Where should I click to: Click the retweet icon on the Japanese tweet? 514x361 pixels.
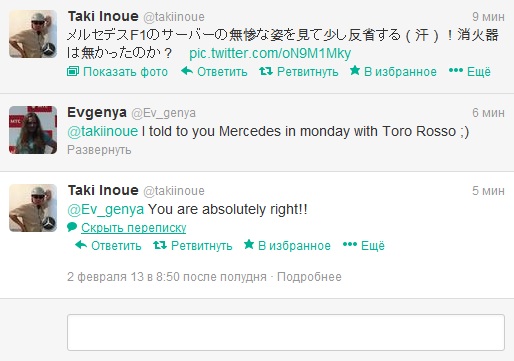point(266,71)
